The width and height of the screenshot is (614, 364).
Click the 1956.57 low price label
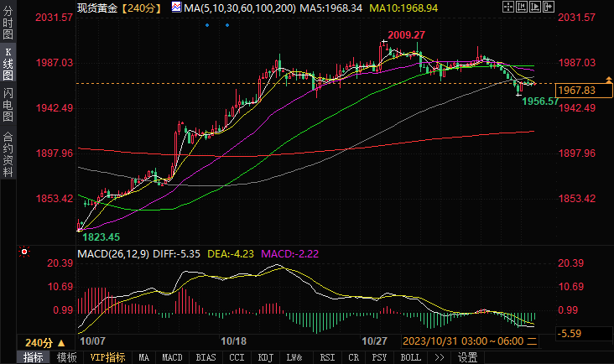point(540,101)
